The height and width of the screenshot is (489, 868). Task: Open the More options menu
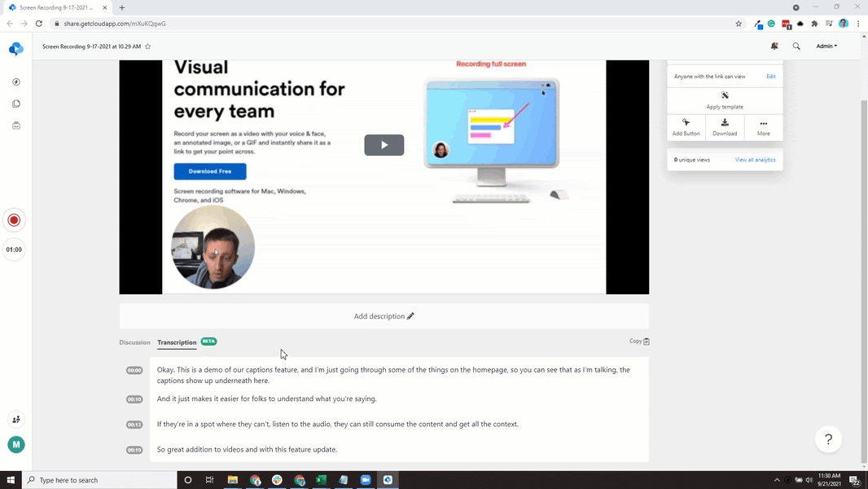click(x=764, y=127)
